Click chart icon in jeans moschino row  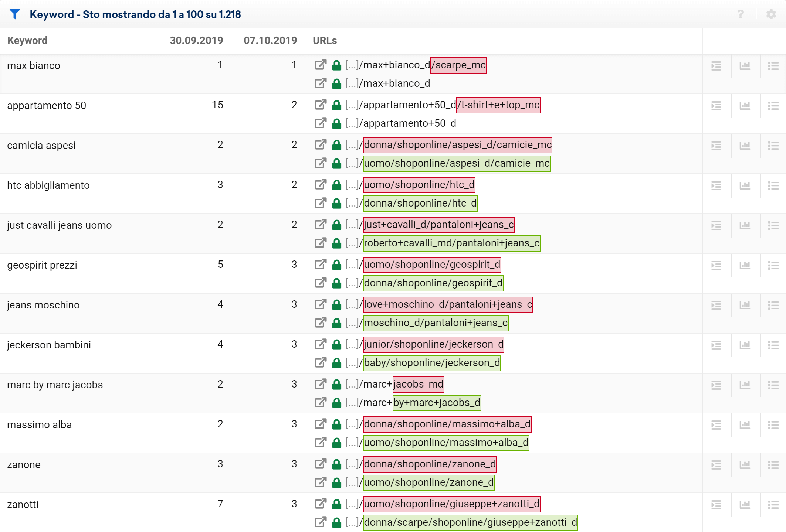(x=745, y=305)
